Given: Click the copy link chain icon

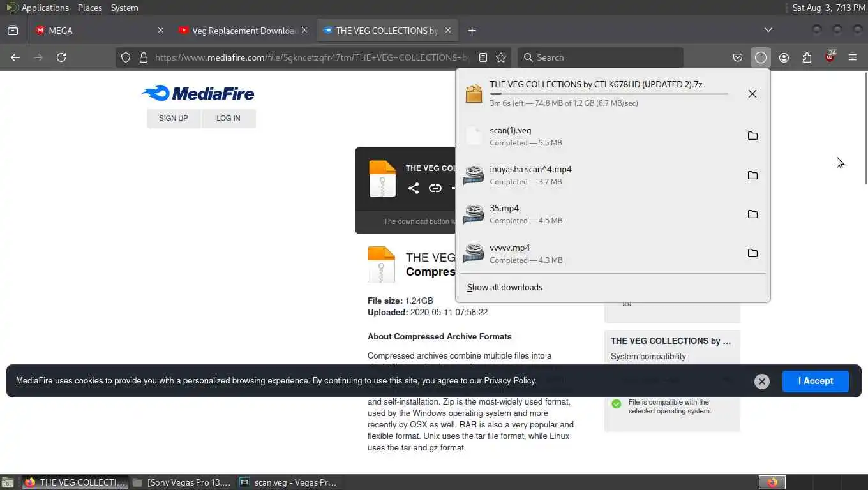Looking at the screenshot, I should (435, 188).
